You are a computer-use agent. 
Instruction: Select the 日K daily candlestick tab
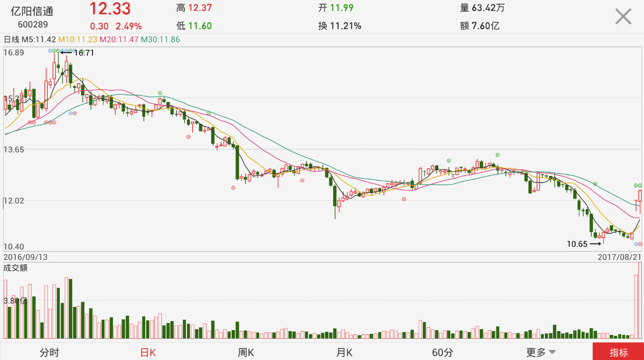pos(148,352)
